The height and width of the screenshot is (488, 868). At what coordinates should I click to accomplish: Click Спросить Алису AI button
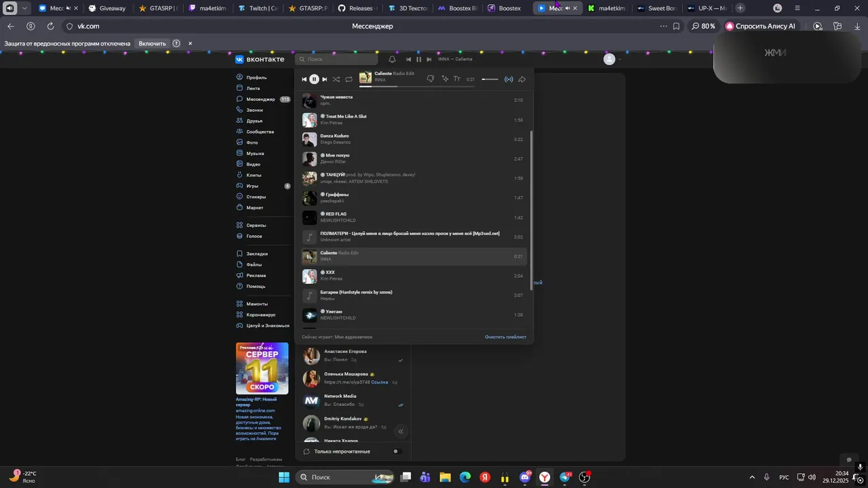pos(760,26)
